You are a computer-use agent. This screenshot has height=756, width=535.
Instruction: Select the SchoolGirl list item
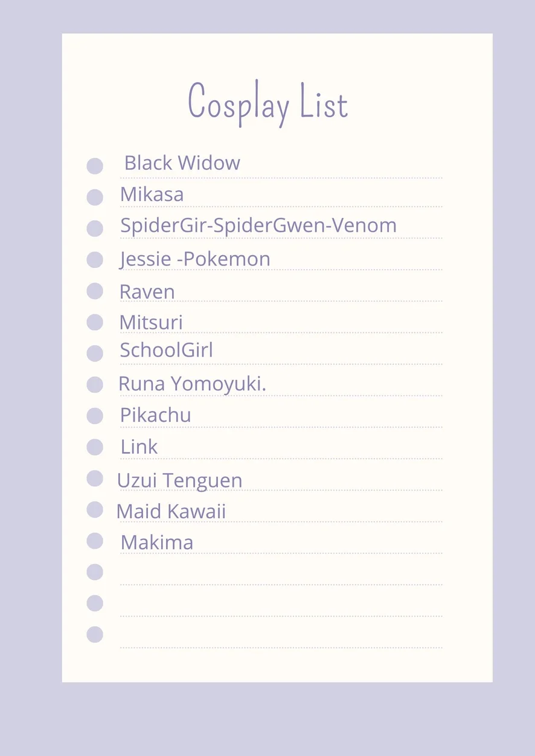(166, 350)
